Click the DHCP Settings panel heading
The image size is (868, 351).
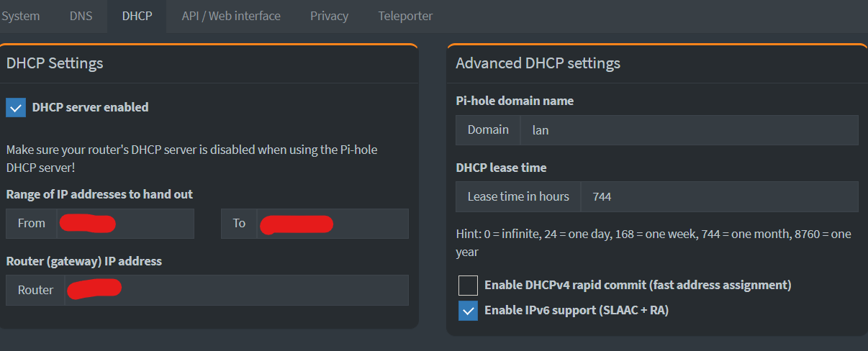click(55, 63)
